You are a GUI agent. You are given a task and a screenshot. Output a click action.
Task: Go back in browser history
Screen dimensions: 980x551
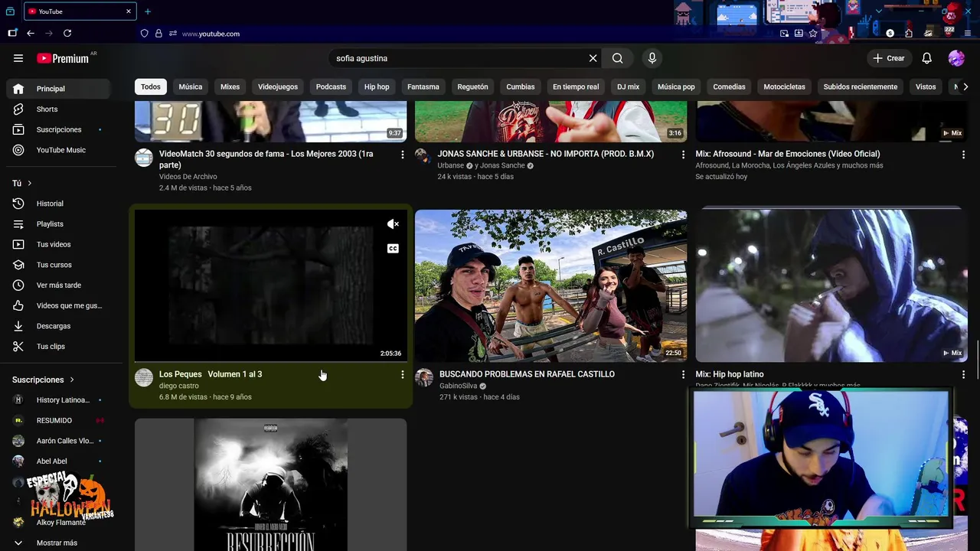coord(31,34)
